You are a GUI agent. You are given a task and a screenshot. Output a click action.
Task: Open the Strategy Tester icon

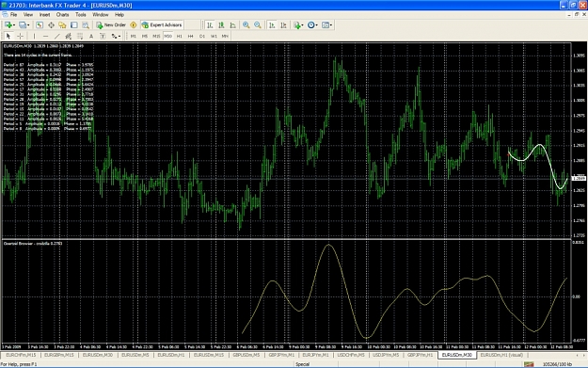(86, 25)
